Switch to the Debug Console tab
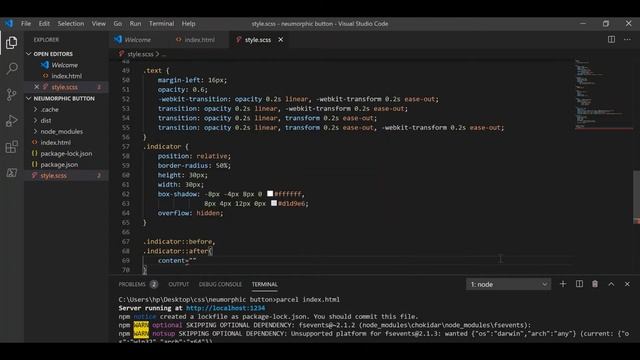Screen dimensions: 640x360 click(220, 284)
